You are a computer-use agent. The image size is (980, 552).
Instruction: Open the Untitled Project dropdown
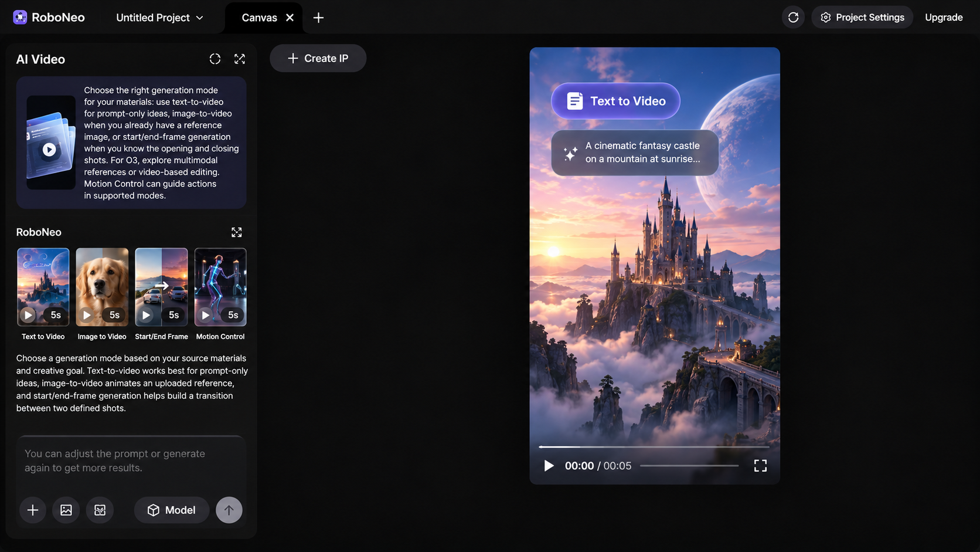coord(159,18)
